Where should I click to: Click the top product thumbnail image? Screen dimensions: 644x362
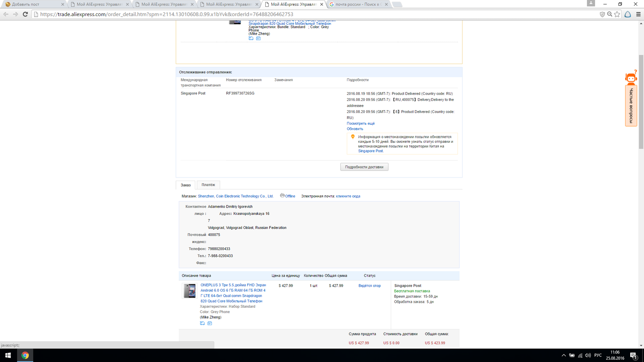pos(235,22)
